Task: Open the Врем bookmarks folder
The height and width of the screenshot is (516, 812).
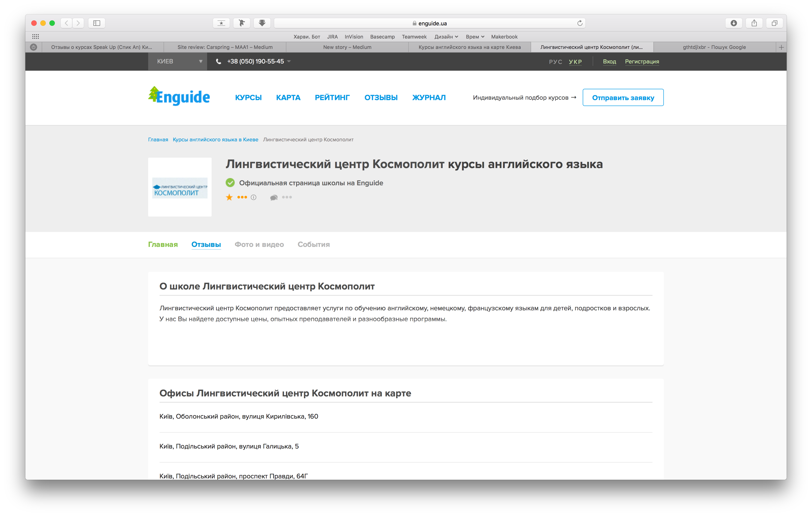Action: pos(475,37)
